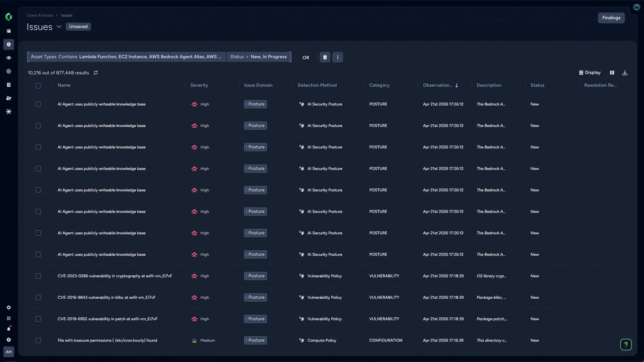Click Posture tag on cron.hourly row
Image resolution: width=644 pixels, height=362 pixels.
tap(256, 341)
